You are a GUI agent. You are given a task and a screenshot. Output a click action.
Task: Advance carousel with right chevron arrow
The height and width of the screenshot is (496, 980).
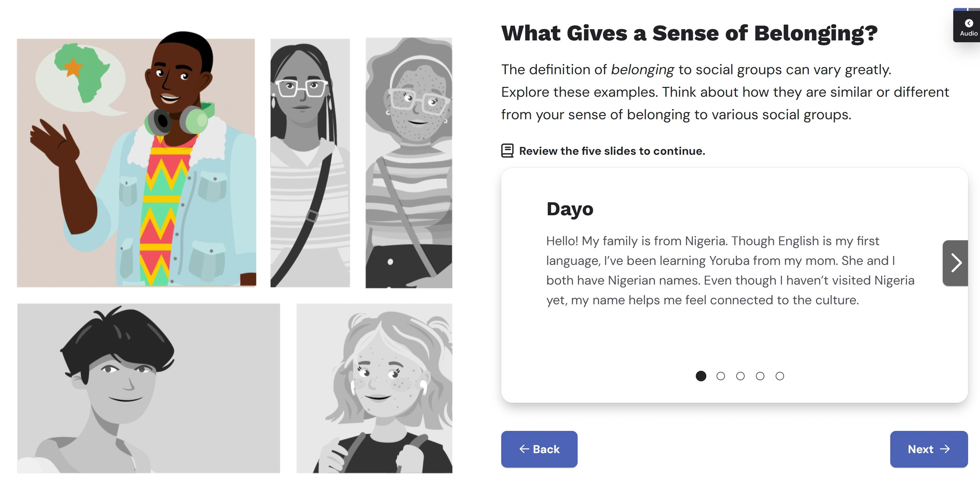[x=955, y=263]
